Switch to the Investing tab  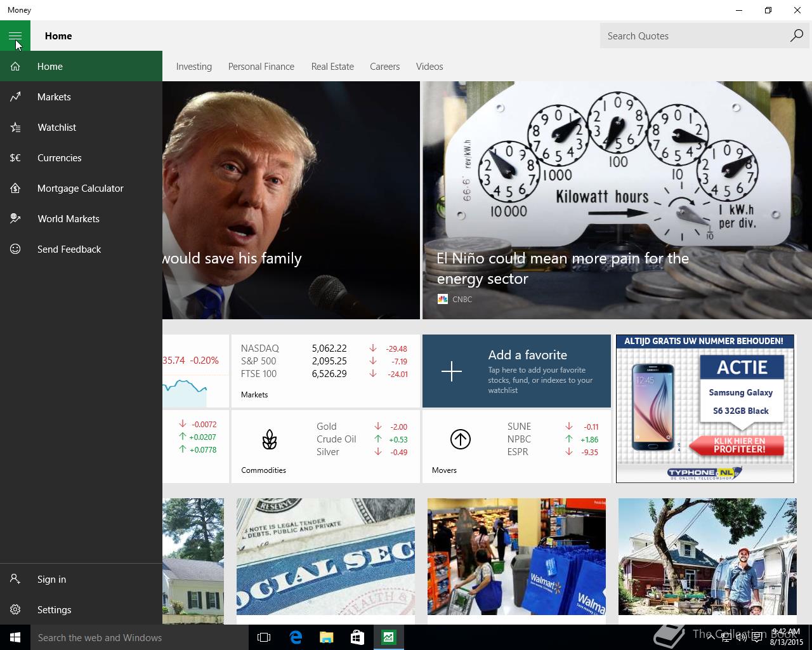click(194, 67)
